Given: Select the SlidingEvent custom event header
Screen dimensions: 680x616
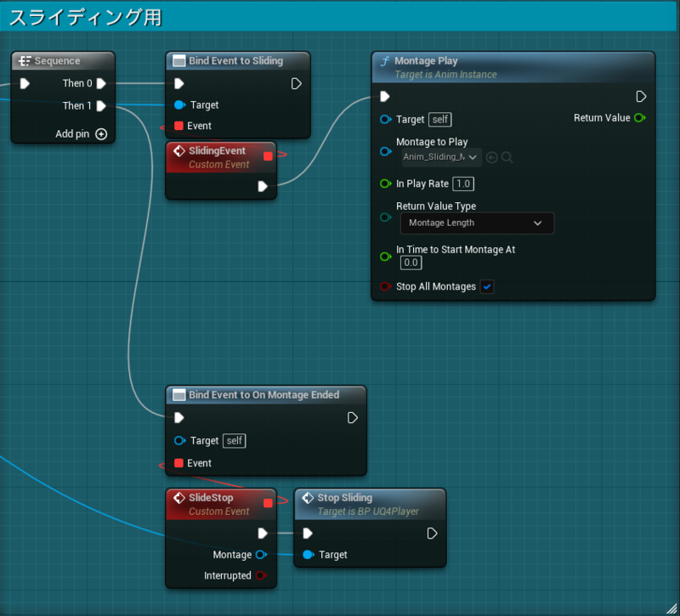Looking at the screenshot, I should 221,157.
